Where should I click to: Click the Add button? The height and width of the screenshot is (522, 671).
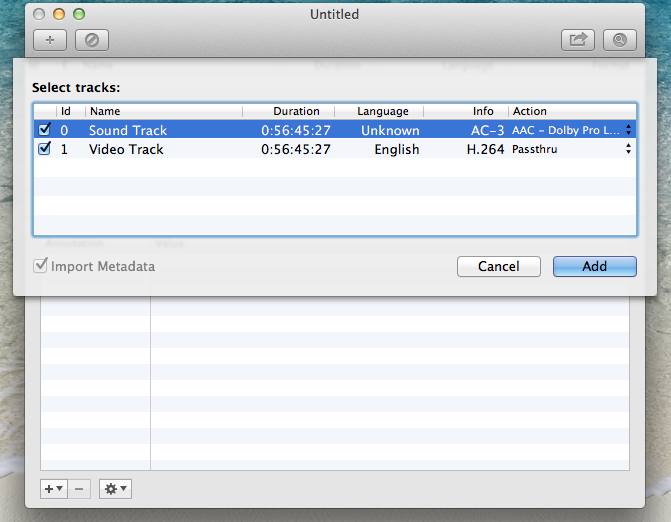pos(594,266)
